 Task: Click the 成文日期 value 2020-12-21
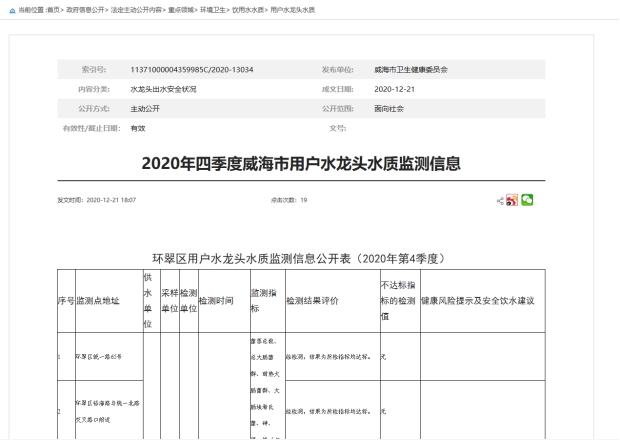pyautogui.click(x=394, y=89)
